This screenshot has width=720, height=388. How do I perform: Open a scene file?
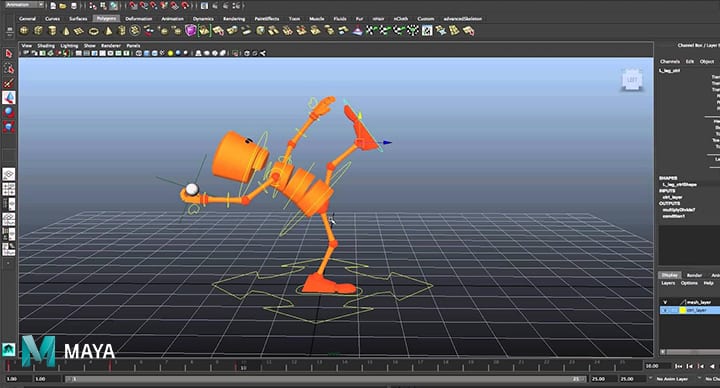(63, 6)
